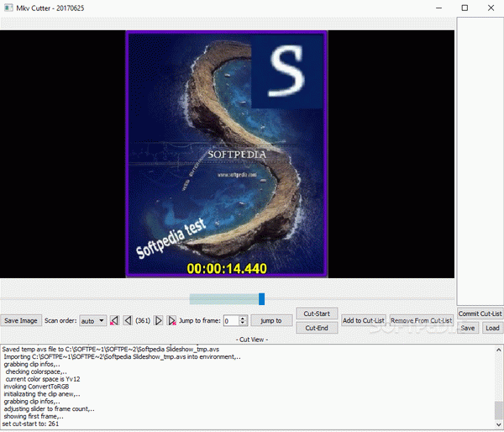Image resolution: width=504 pixels, height=432 pixels.
Task: Set the Cut-Start point
Action: point(317,313)
